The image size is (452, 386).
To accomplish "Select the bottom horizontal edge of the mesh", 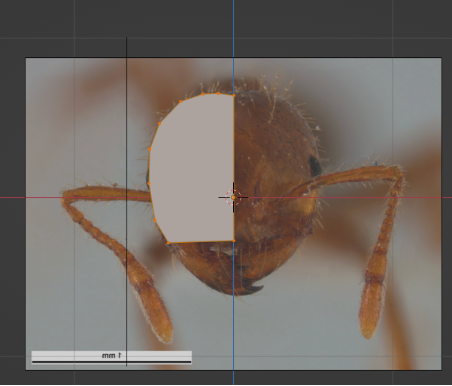I will tap(201, 242).
